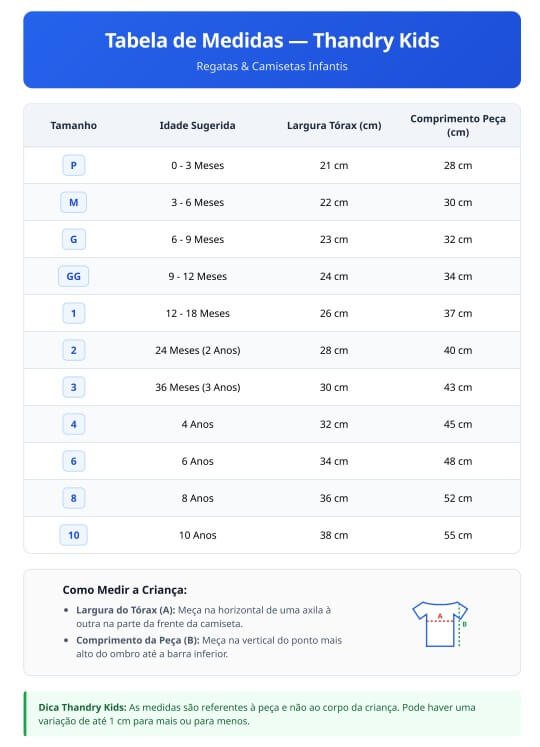Click size badge 1
This screenshot has height=747, width=540.
pos(73,313)
